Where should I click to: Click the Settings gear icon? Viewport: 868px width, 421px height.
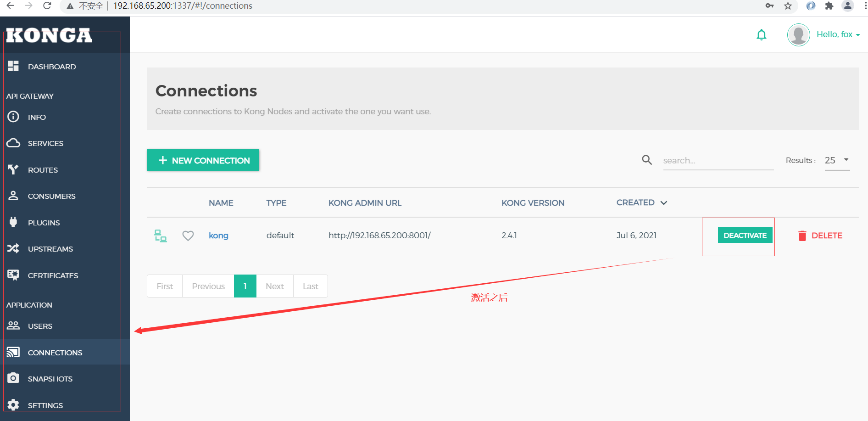click(13, 405)
